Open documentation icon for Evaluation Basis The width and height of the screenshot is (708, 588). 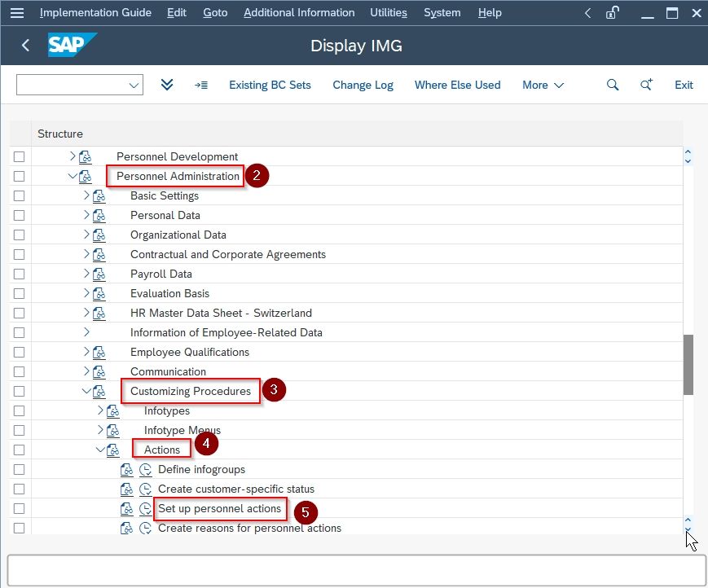pos(99,293)
